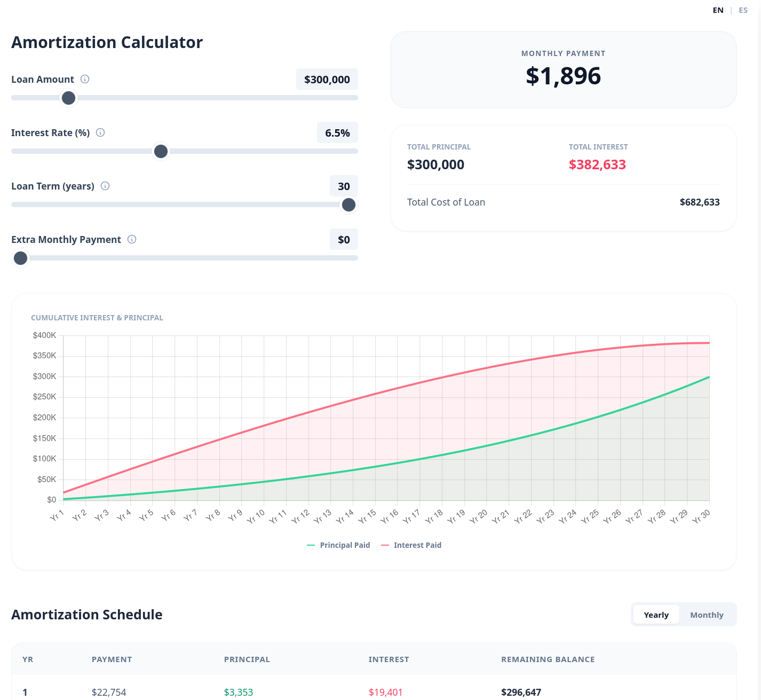Toggle the Interest Paid chart legend
Viewport: 761px width, 700px height.
(x=411, y=545)
